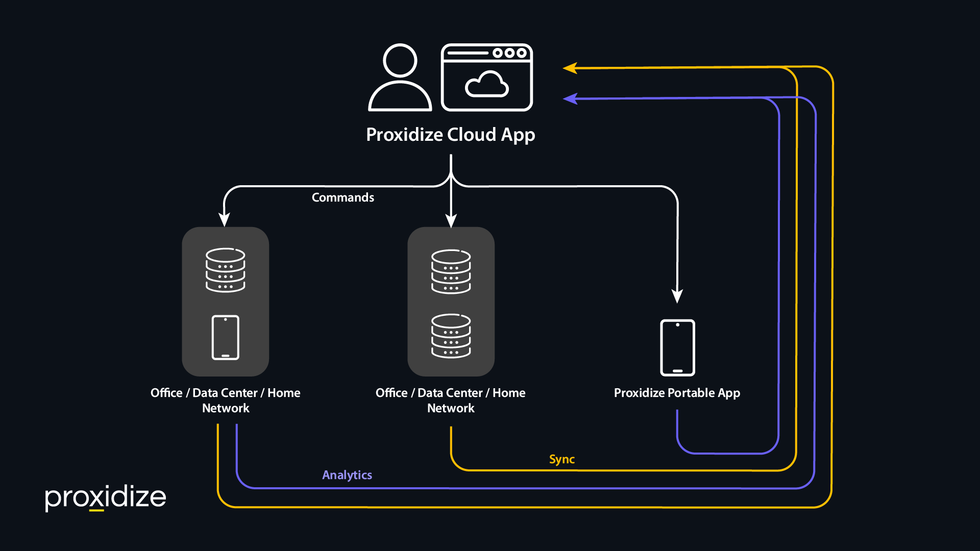This screenshot has width=980, height=551.
Task: Click the 'Analytics' label
Action: (x=347, y=475)
